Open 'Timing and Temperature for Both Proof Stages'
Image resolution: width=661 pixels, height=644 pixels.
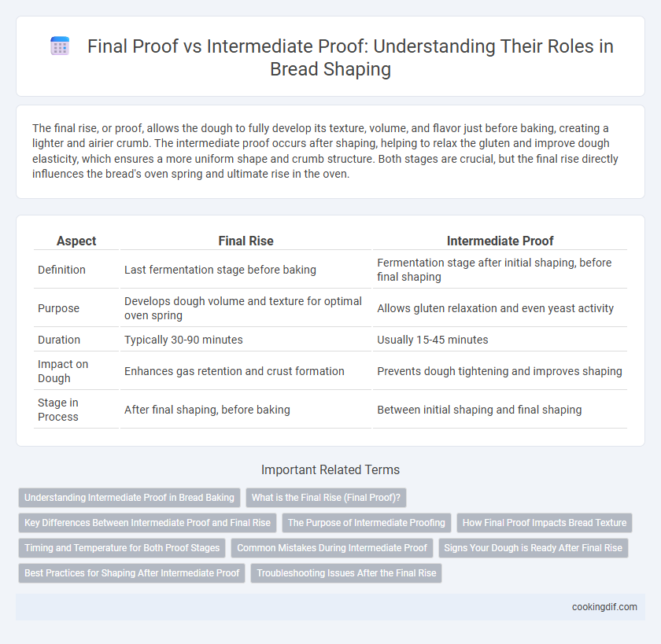[x=122, y=548]
